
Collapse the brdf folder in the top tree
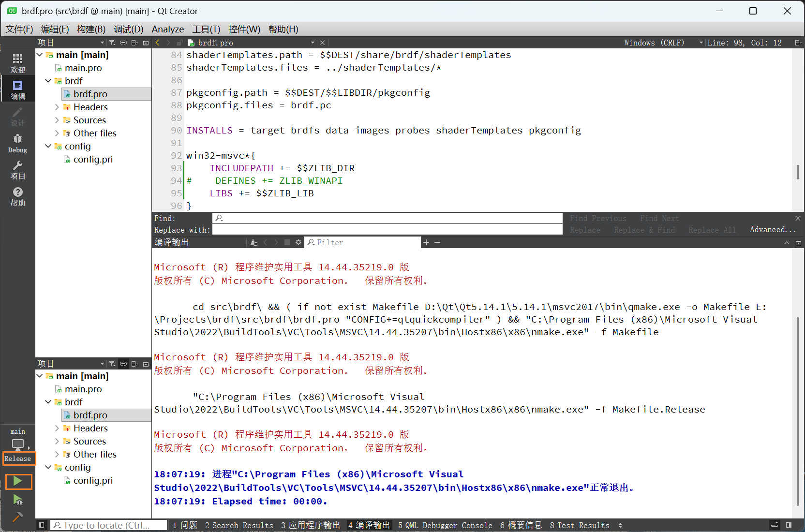[48, 81]
